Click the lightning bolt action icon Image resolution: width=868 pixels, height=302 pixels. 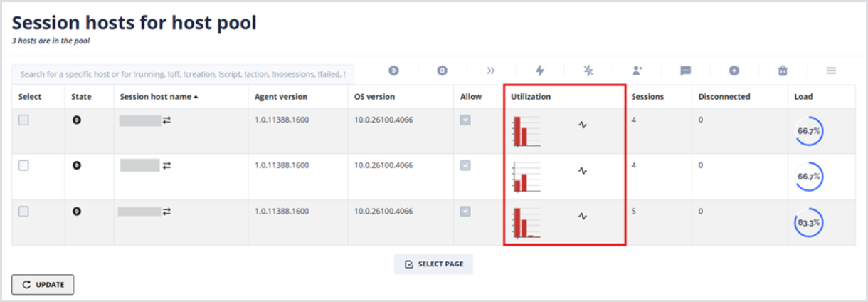click(x=539, y=71)
